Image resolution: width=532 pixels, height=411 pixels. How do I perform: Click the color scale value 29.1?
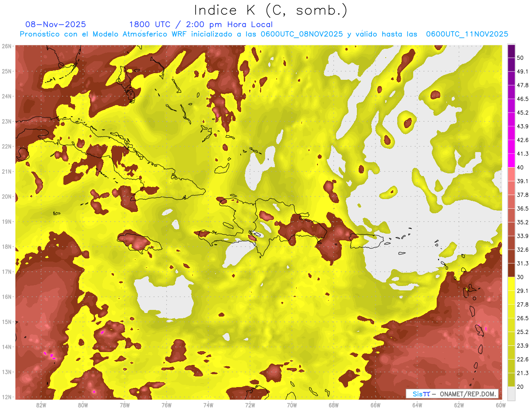click(x=523, y=291)
